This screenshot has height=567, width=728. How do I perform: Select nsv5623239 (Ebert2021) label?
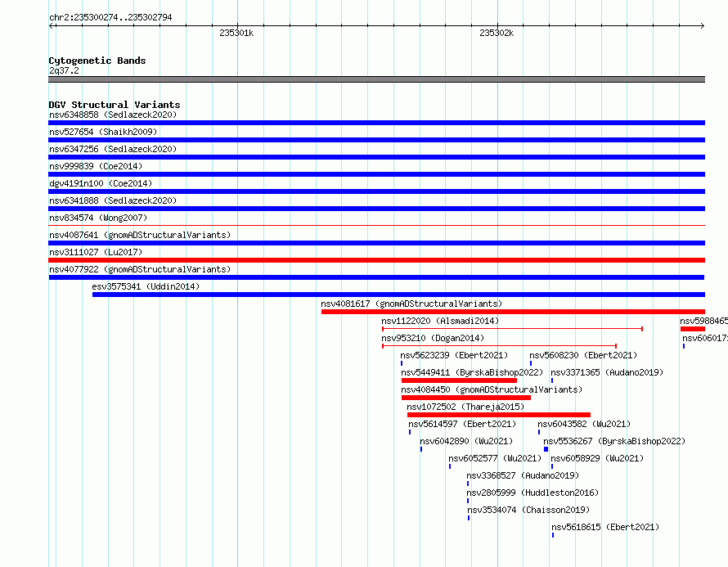454,355
